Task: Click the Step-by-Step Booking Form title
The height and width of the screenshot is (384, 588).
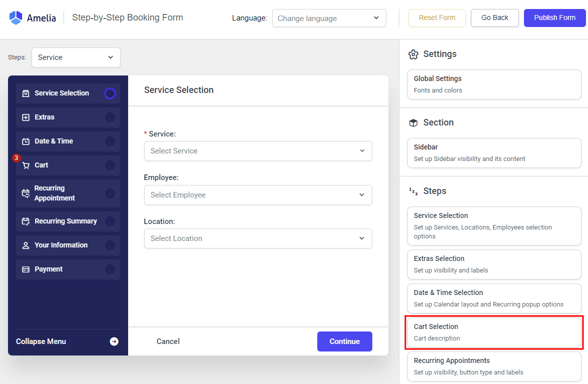Action: pos(128,17)
